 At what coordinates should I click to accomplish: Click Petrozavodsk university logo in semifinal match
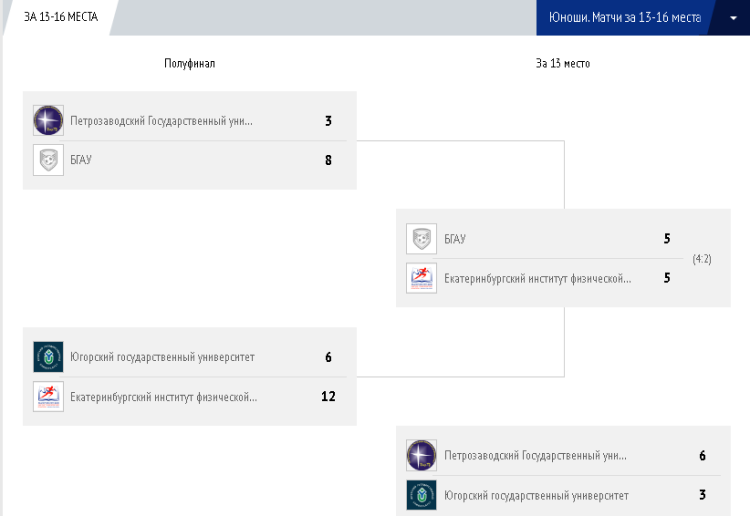pos(48,121)
